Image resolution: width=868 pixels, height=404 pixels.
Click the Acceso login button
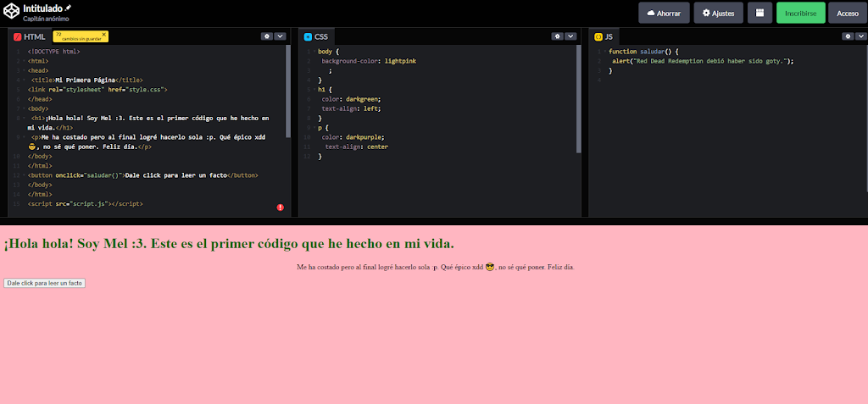848,13
